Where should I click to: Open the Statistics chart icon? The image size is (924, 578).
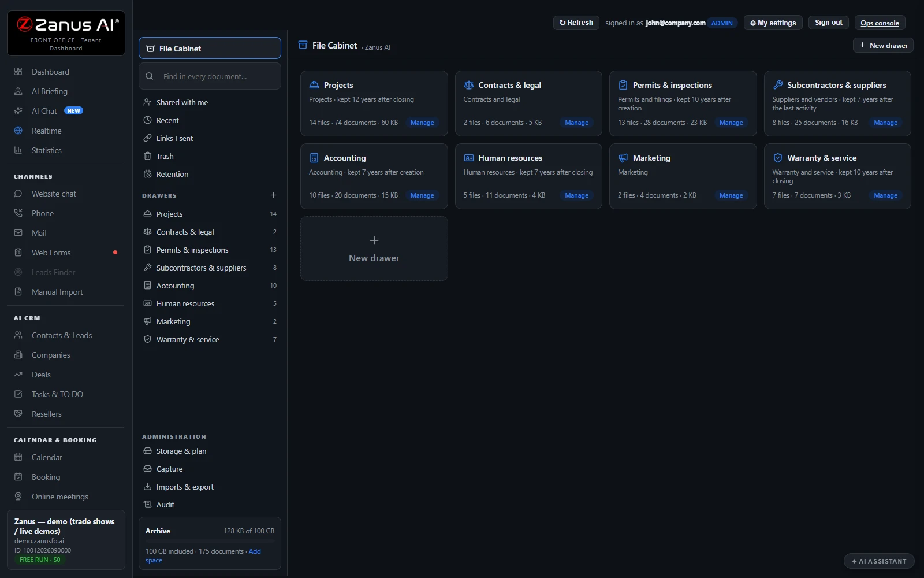click(18, 150)
